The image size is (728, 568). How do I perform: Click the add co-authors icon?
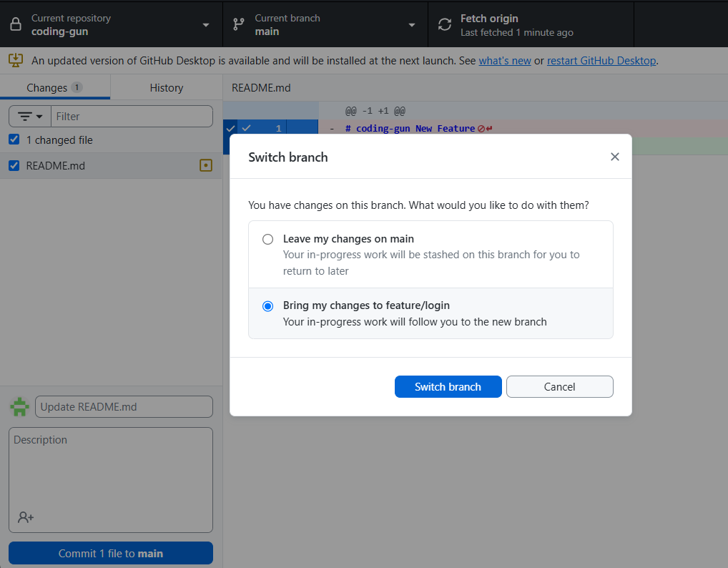[x=26, y=517]
